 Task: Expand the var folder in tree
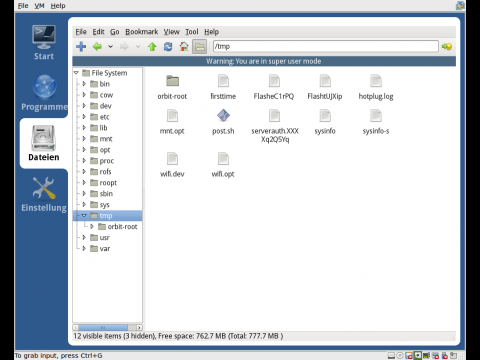pos(84,249)
